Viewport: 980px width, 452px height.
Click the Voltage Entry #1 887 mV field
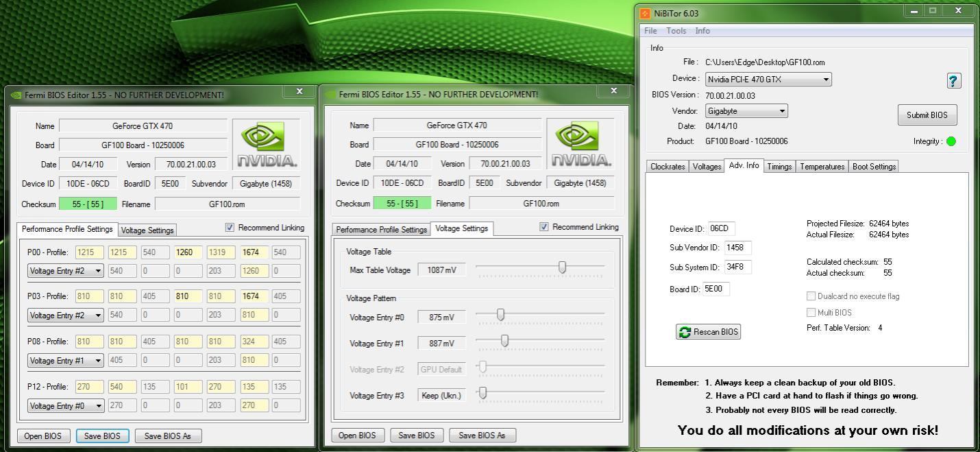tap(442, 344)
